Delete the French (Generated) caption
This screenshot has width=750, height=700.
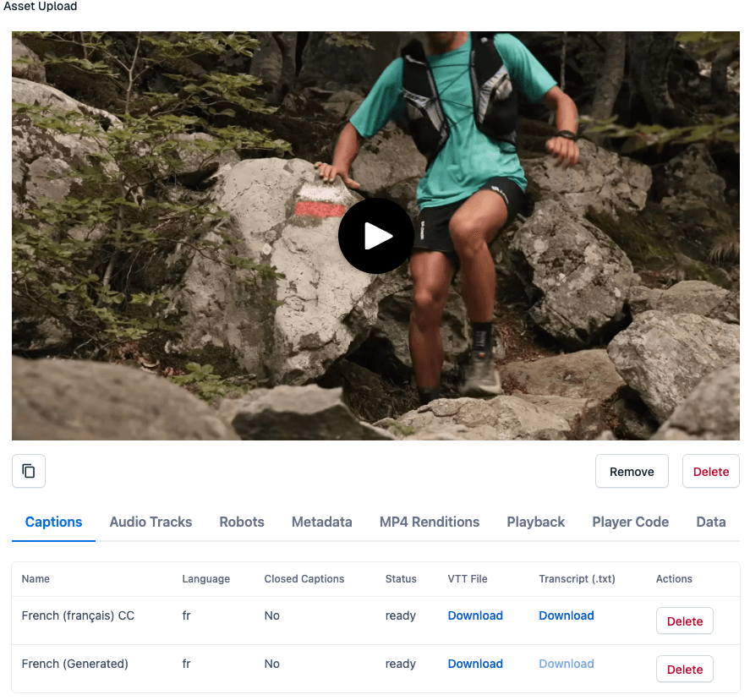[685, 669]
